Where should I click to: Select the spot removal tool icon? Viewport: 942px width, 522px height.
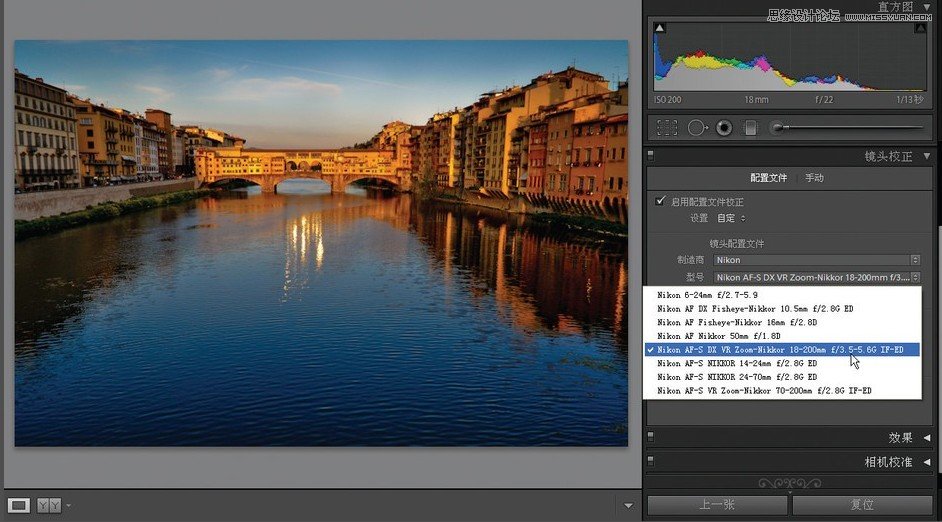click(697, 127)
